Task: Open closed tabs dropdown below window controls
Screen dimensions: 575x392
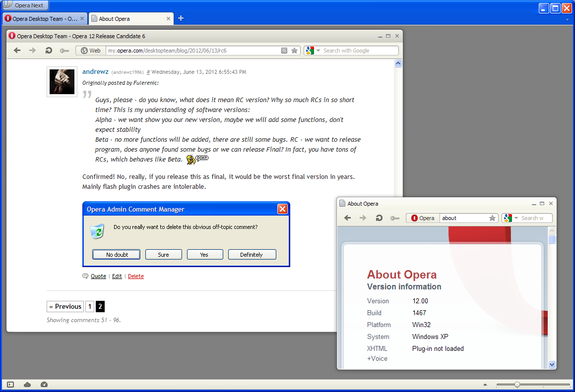Action: coord(567,20)
